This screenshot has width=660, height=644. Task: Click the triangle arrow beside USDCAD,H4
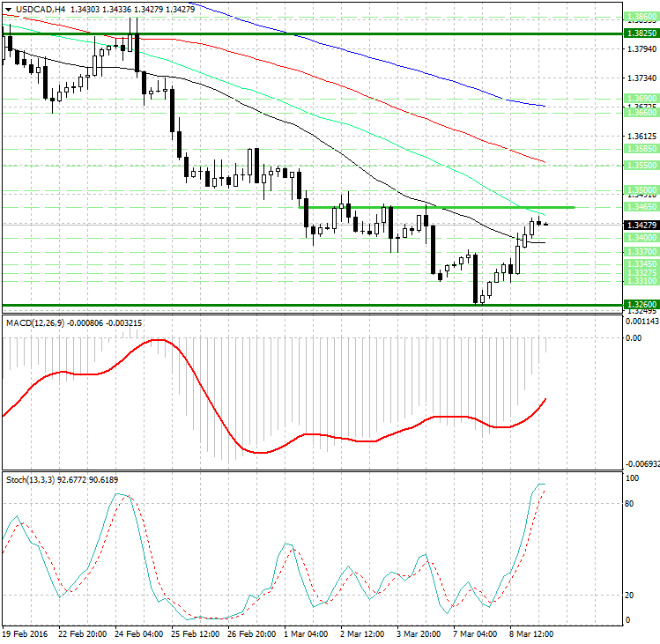tap(8, 10)
